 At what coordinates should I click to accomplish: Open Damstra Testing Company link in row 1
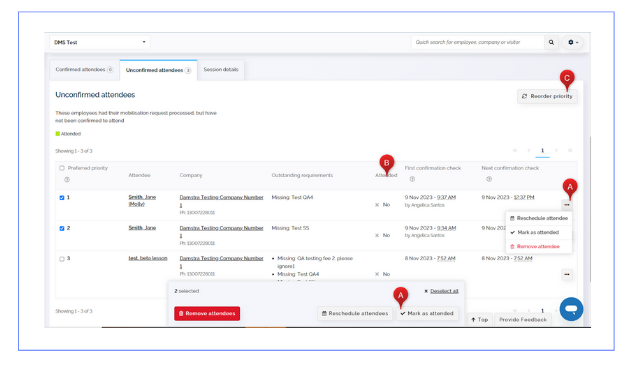pyautogui.click(x=221, y=201)
